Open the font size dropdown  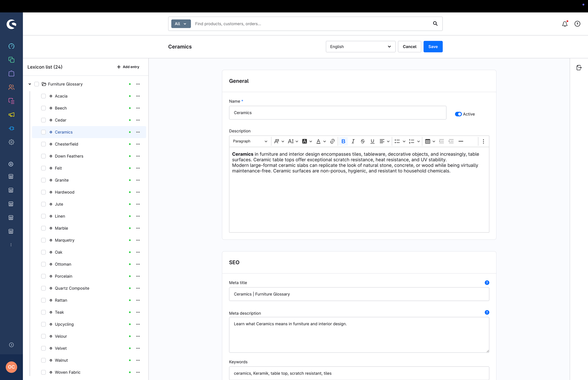[293, 141]
